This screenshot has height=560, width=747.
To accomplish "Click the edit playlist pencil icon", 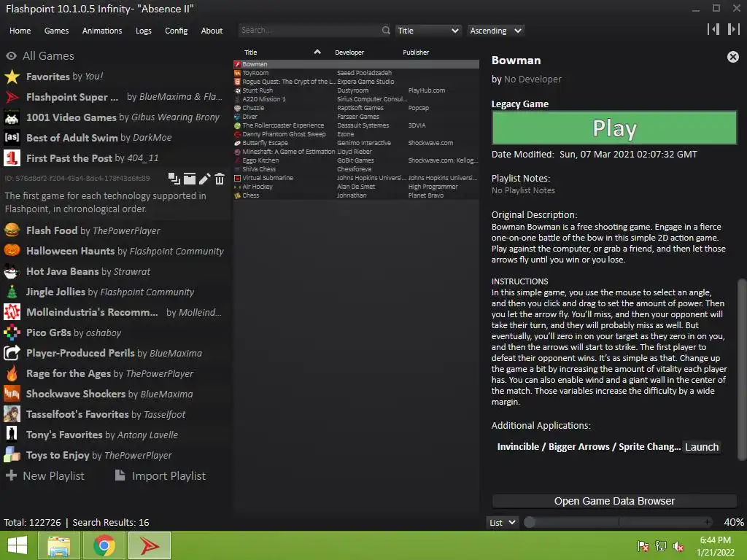I will click(204, 179).
